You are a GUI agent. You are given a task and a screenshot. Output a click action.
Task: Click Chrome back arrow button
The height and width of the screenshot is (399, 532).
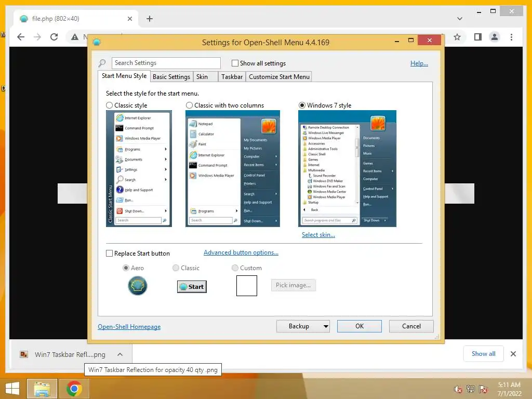[x=21, y=37]
